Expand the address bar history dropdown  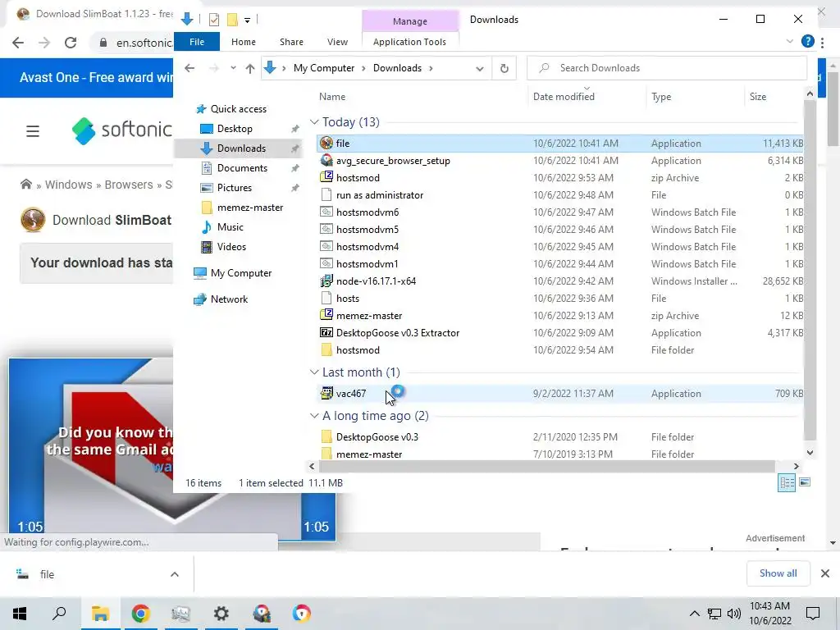(480, 68)
